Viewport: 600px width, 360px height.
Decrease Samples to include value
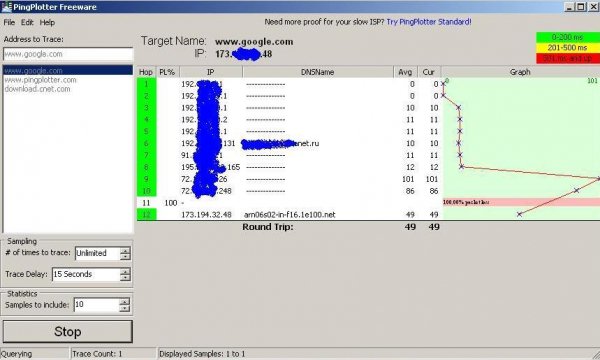click(124, 308)
